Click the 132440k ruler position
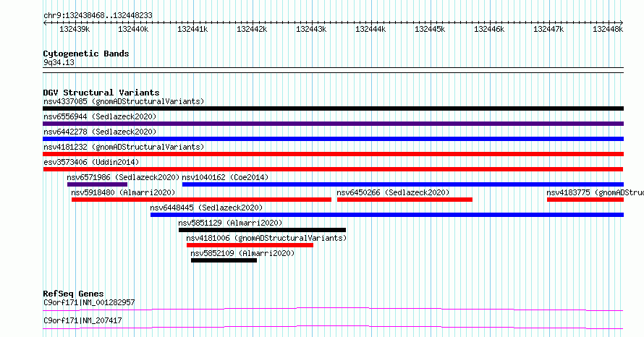This screenshot has width=644, height=337. pyautogui.click(x=133, y=29)
